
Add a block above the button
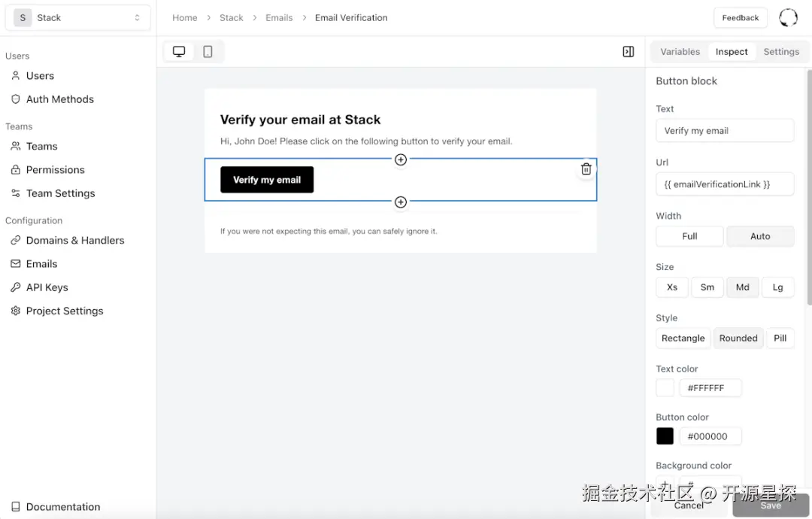[400, 159]
